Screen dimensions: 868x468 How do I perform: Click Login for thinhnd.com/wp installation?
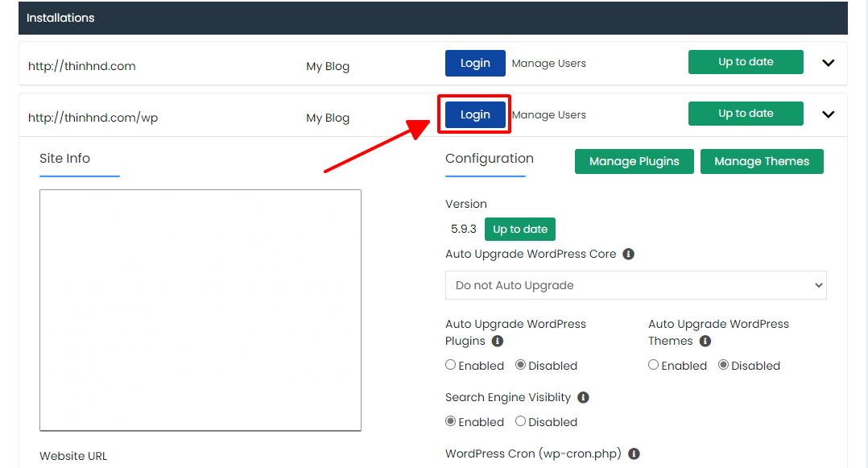[475, 114]
